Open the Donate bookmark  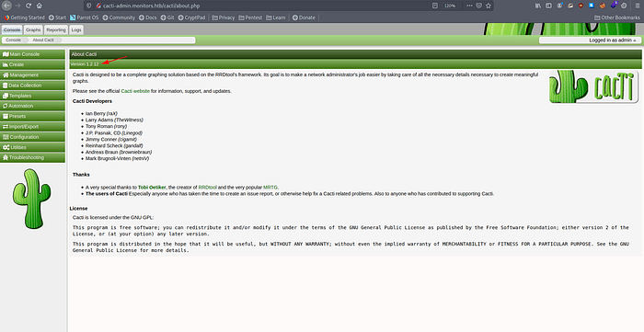[x=304, y=17]
